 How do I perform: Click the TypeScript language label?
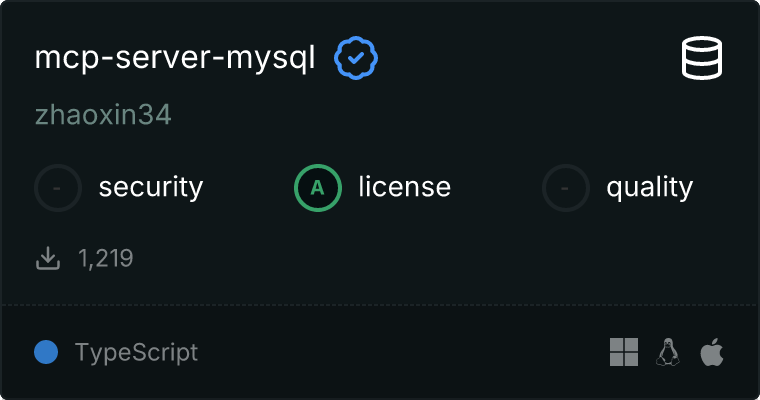pos(136,352)
